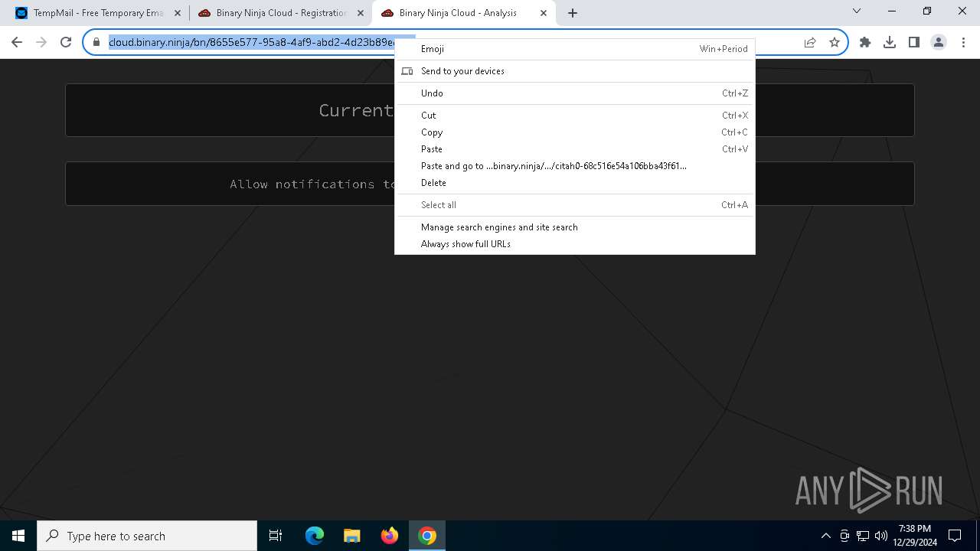The height and width of the screenshot is (551, 980).
Task: Open the Windows Start menu
Action: [18, 536]
